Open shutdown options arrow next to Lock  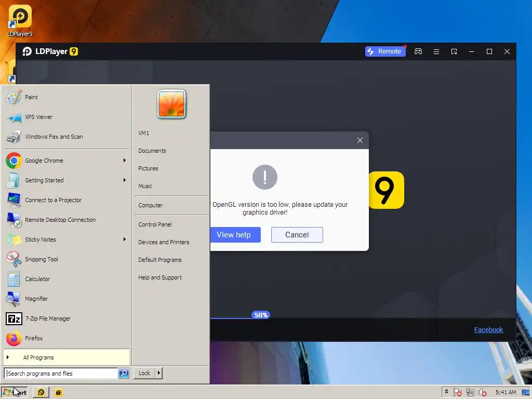coord(159,373)
